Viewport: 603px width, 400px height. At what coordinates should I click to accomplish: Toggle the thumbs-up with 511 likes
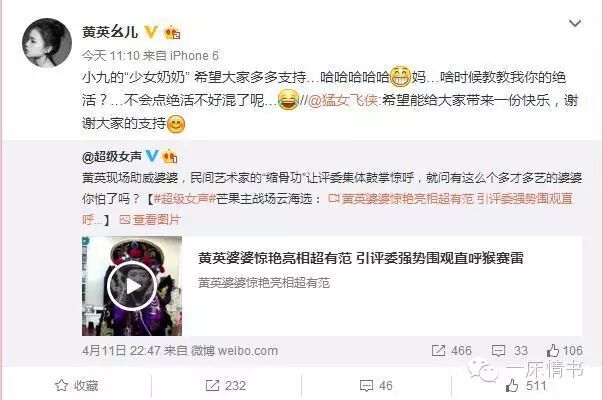pos(526,385)
